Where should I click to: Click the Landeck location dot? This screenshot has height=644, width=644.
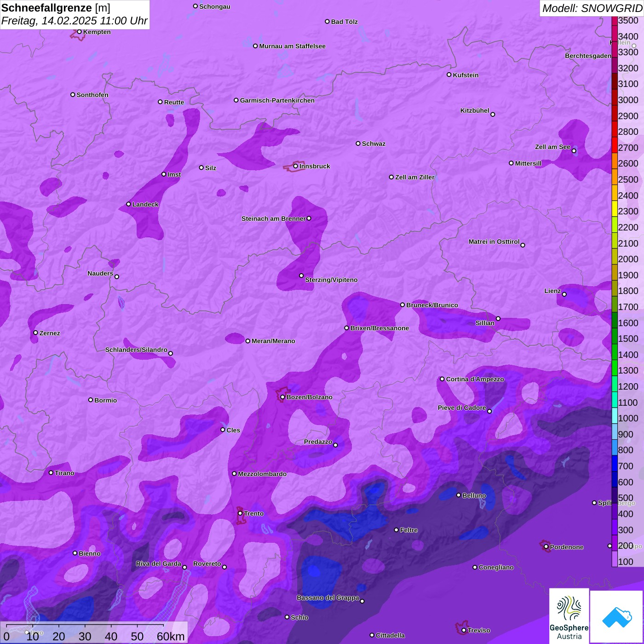(x=128, y=204)
